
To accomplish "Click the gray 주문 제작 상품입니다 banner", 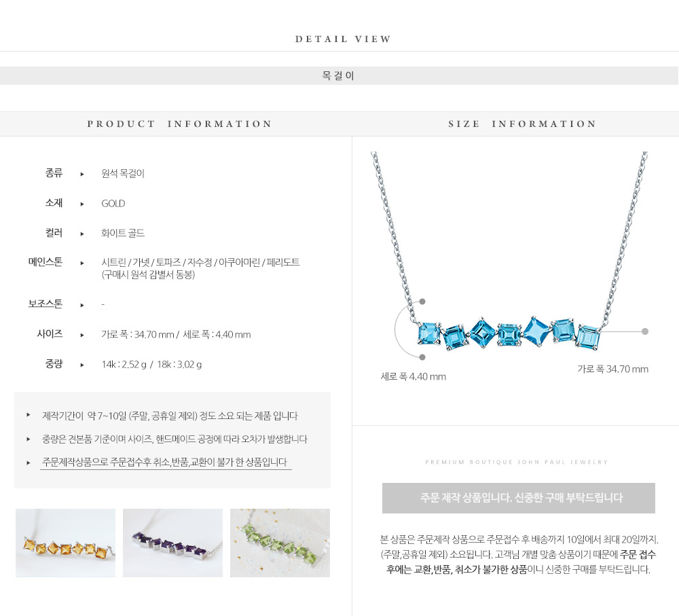I will tap(518, 498).
